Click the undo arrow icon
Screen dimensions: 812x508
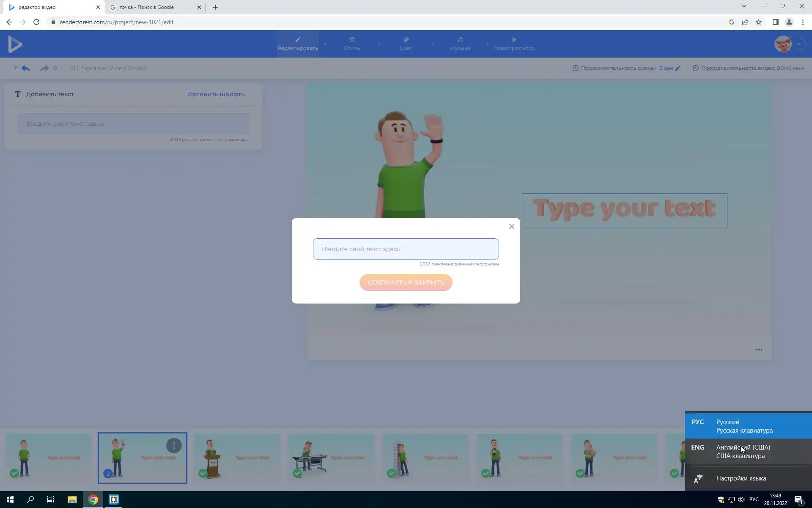pyautogui.click(x=26, y=68)
